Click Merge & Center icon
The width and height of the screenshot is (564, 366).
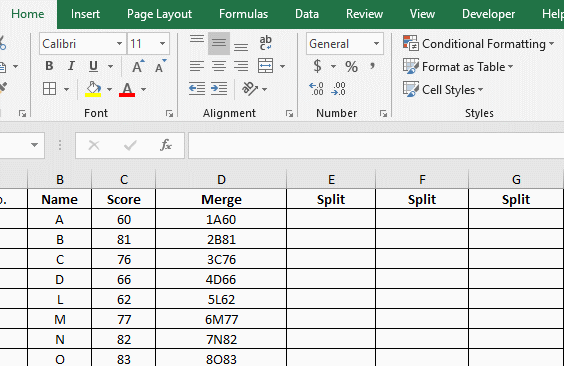point(265,66)
